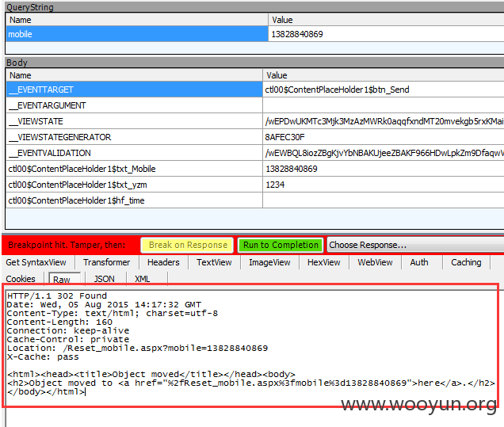The image size is (504, 427).
Task: Switch to the Auth tab
Action: [419, 262]
